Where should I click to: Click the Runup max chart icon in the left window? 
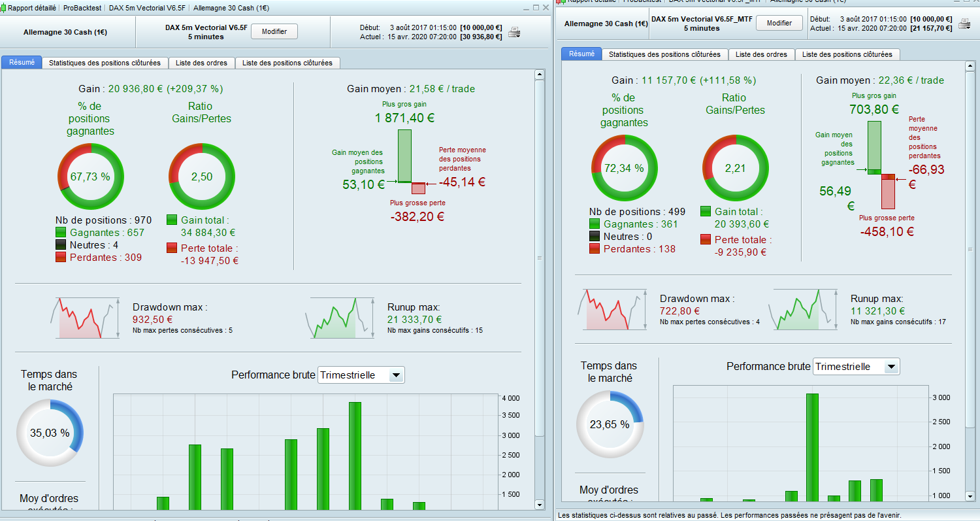(340, 318)
